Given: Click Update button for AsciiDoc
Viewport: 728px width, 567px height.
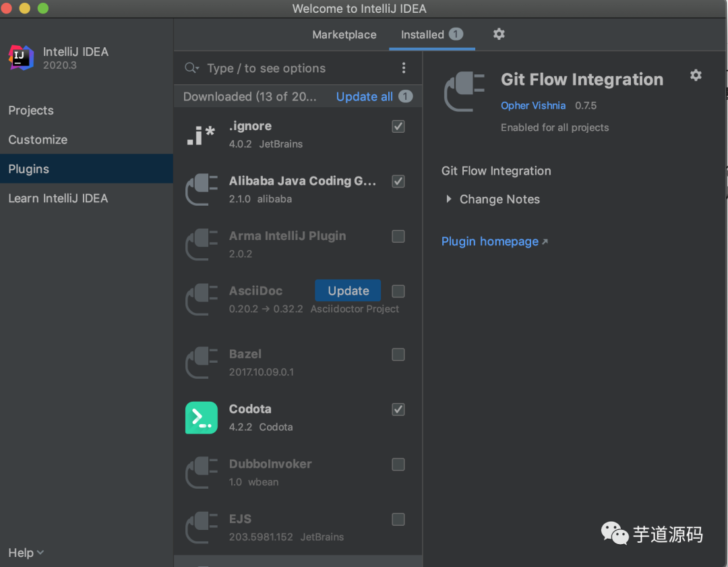Looking at the screenshot, I should [x=348, y=291].
